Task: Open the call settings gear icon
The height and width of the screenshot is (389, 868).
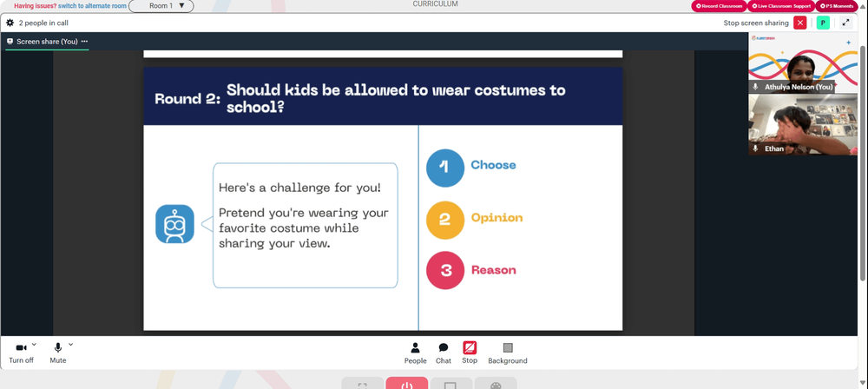Action: click(x=10, y=23)
